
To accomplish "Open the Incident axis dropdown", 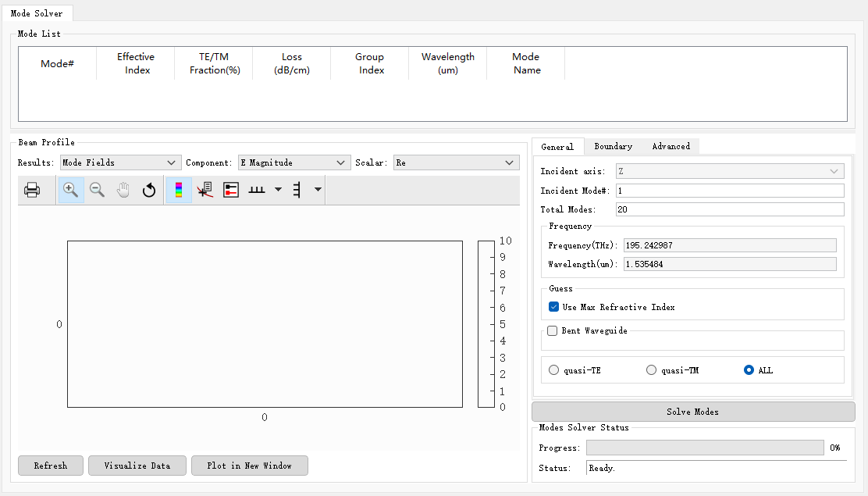I will pos(730,171).
